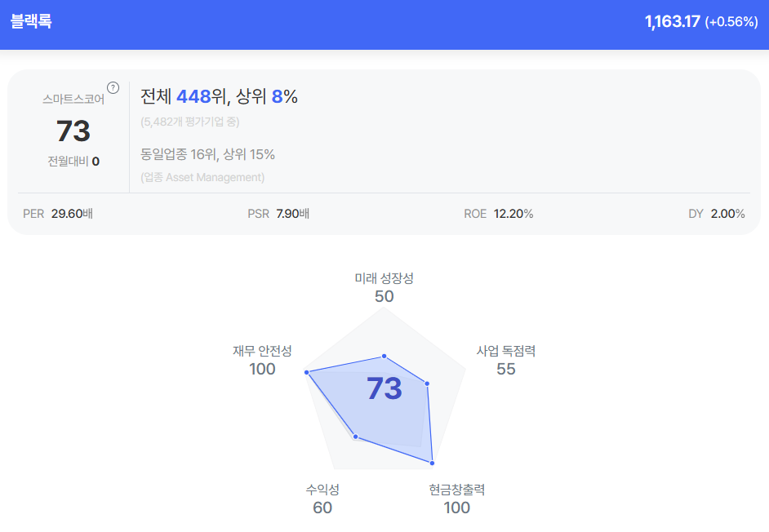The height and width of the screenshot is (532, 769).
Task: Click the +0.56% price change
Action: (731, 22)
